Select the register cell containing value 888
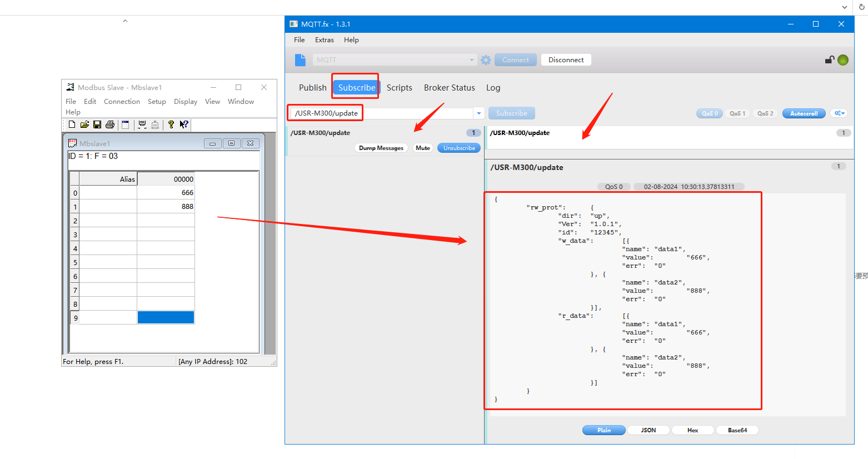 click(x=166, y=207)
